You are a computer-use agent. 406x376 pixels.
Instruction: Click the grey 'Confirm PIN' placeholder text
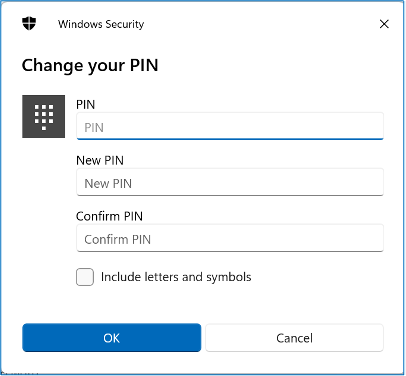pos(117,239)
